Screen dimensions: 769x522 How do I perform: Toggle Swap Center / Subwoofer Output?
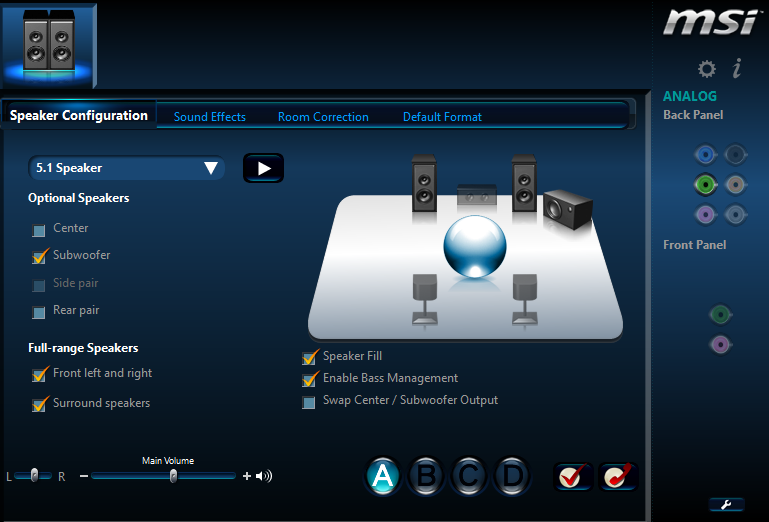coord(309,402)
